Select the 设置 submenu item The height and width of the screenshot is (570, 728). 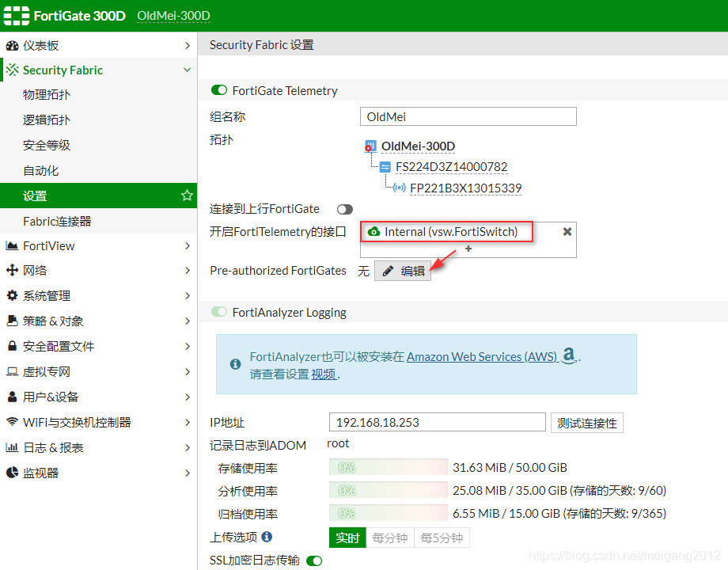tap(98, 196)
